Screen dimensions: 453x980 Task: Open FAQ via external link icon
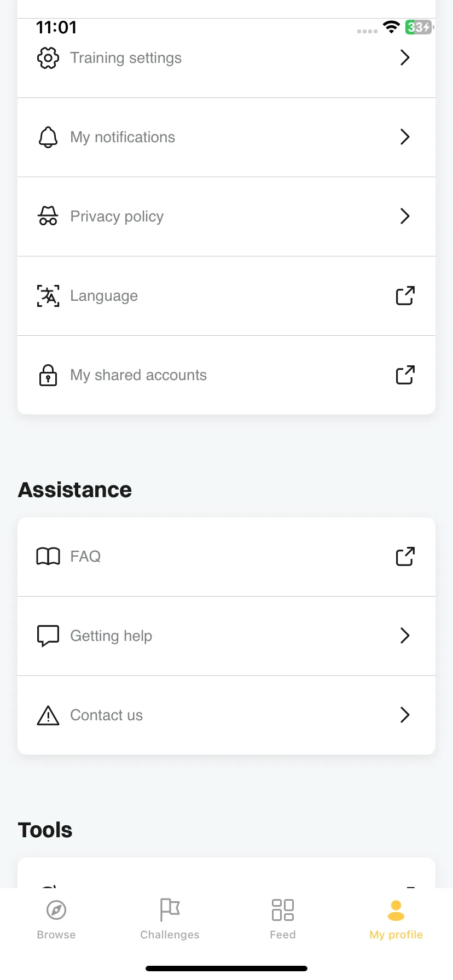[405, 557]
